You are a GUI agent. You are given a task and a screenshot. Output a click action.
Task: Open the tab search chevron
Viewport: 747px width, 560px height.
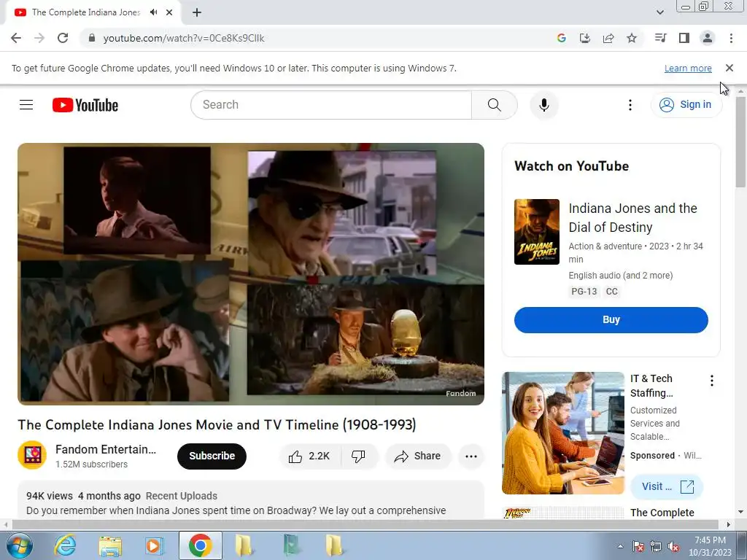tap(659, 12)
